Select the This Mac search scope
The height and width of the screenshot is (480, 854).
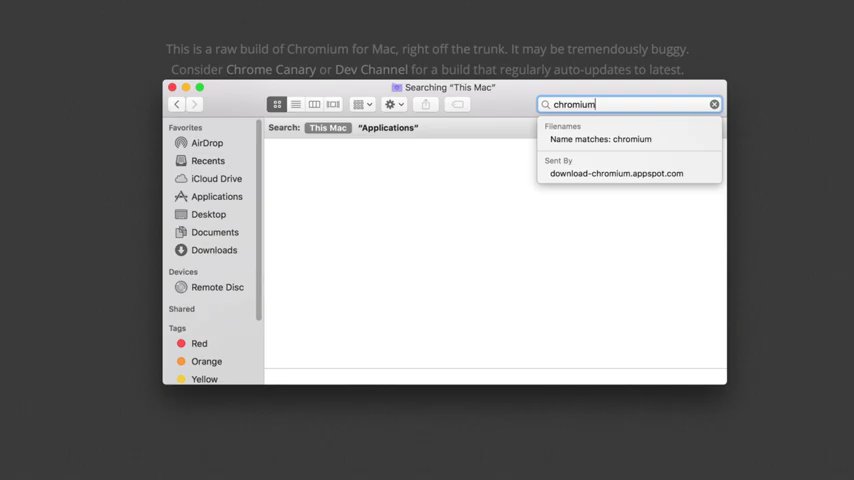coord(328,127)
